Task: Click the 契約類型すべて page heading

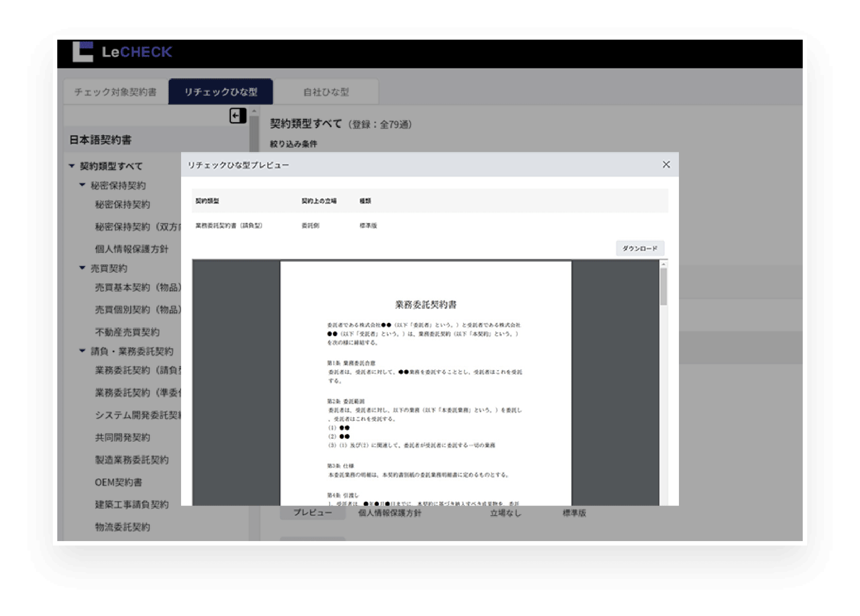Action: [x=306, y=124]
